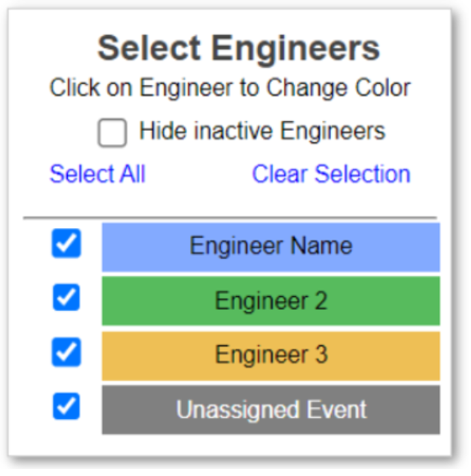Click the Select Engineers heading

click(239, 48)
